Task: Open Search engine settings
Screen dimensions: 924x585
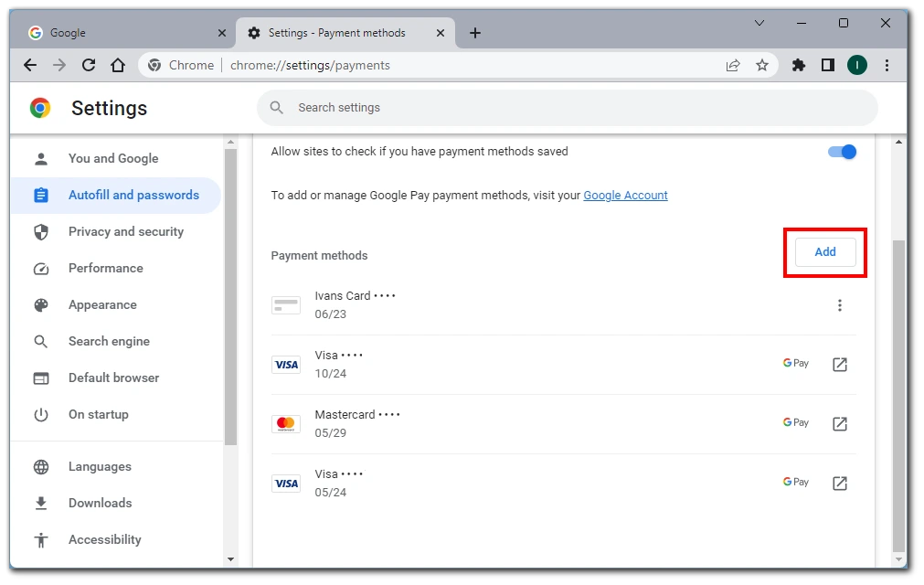Action: [x=116, y=341]
